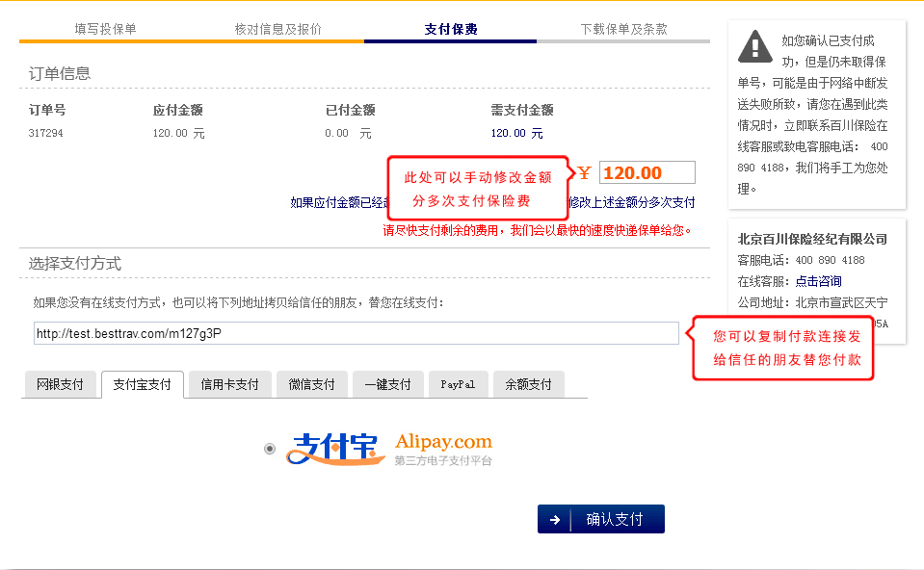Click the arrow icon on confirm button
The width and height of the screenshot is (924, 570).
(555, 520)
